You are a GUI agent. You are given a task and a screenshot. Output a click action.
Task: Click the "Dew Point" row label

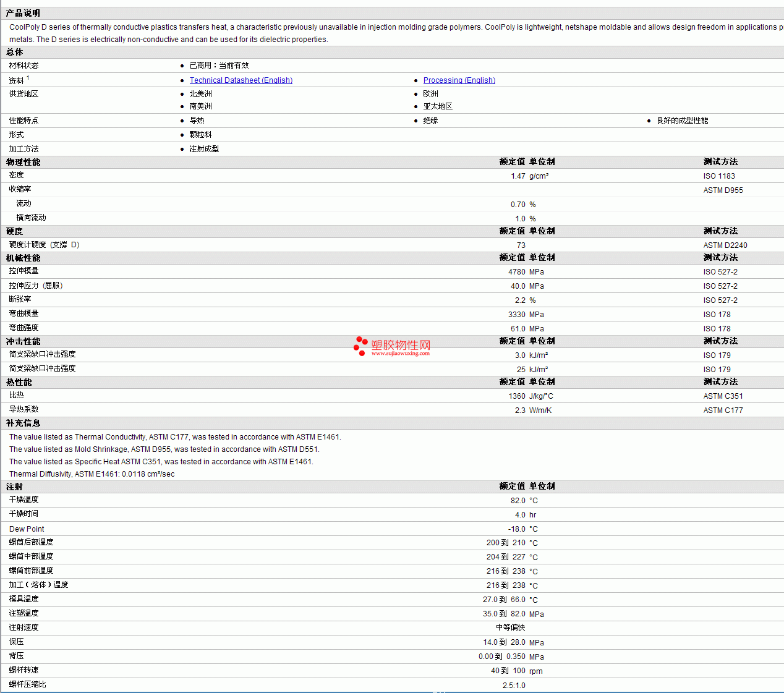27,529
